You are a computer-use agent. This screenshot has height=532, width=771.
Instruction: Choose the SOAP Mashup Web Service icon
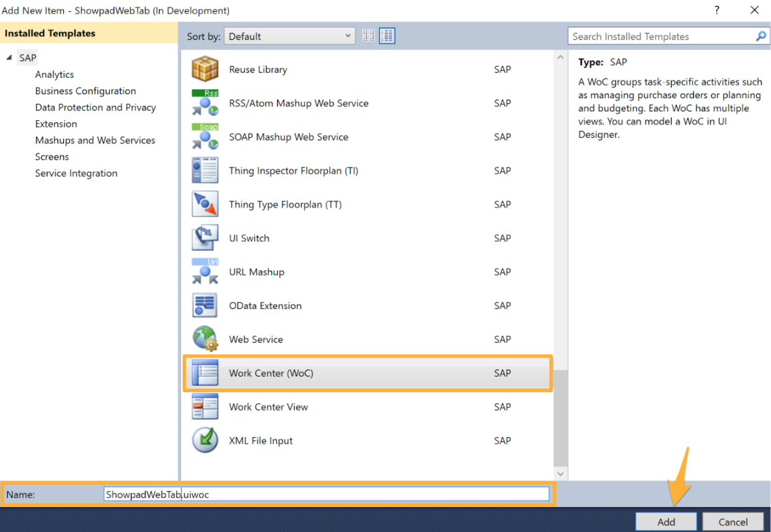pyautogui.click(x=205, y=137)
